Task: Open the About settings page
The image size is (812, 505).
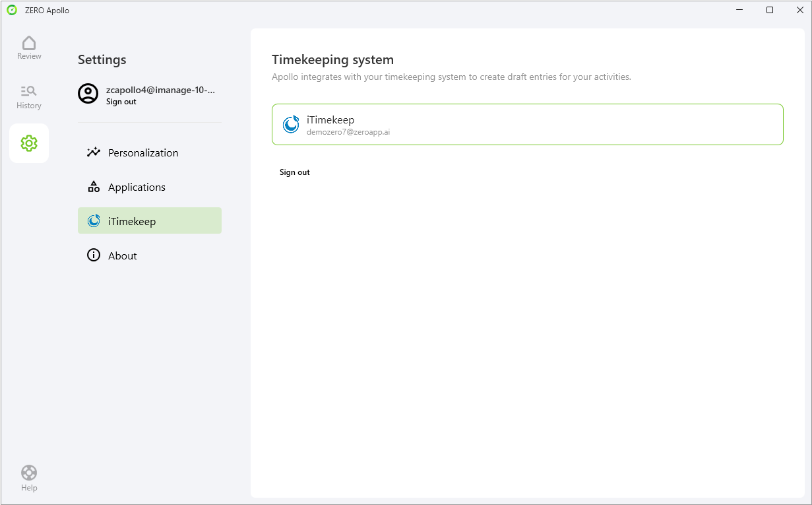Action: [150, 255]
